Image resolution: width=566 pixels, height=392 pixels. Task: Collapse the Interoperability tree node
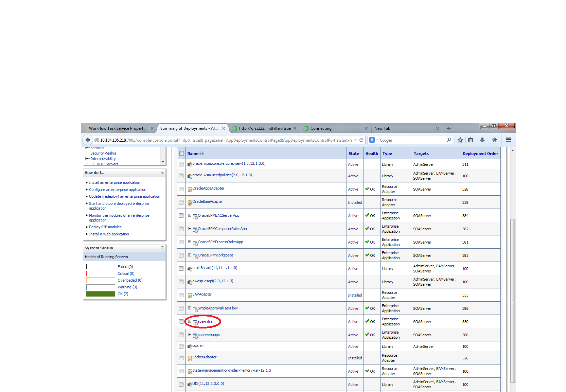(87, 159)
